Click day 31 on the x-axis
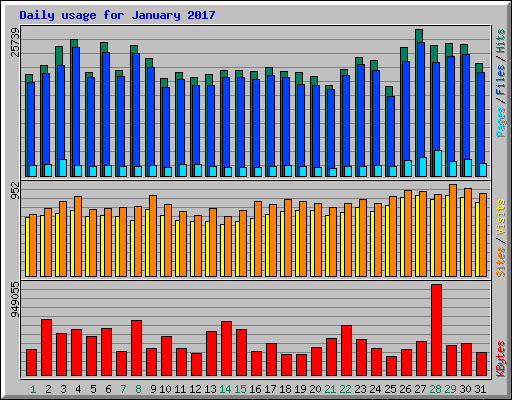The image size is (512, 400). click(480, 389)
